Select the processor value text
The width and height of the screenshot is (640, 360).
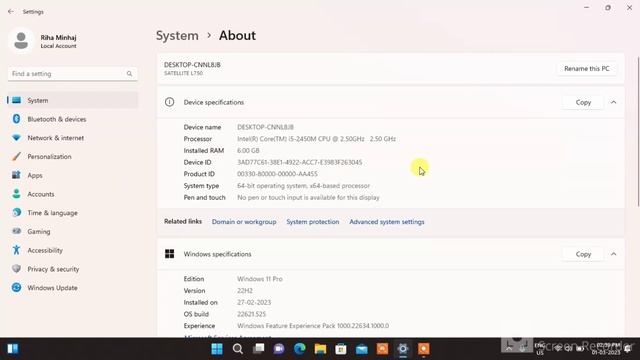(316, 139)
